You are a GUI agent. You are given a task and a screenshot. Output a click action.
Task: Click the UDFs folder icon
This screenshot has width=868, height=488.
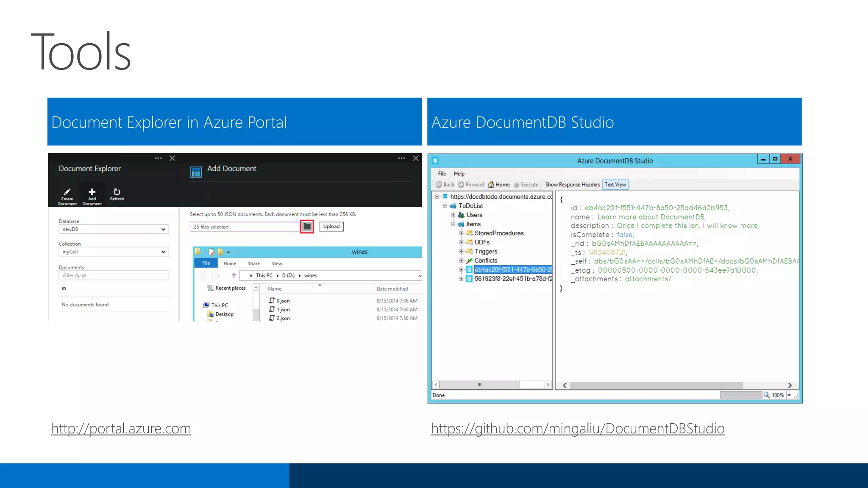click(x=470, y=242)
